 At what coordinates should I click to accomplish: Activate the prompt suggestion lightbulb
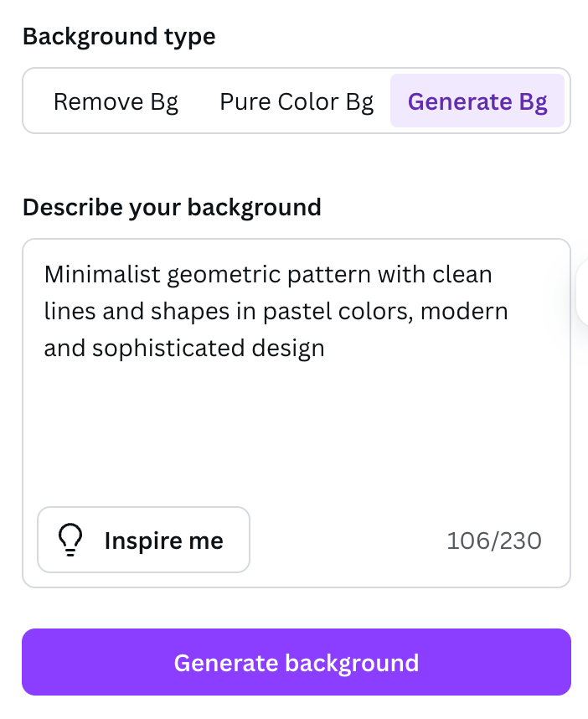point(70,539)
